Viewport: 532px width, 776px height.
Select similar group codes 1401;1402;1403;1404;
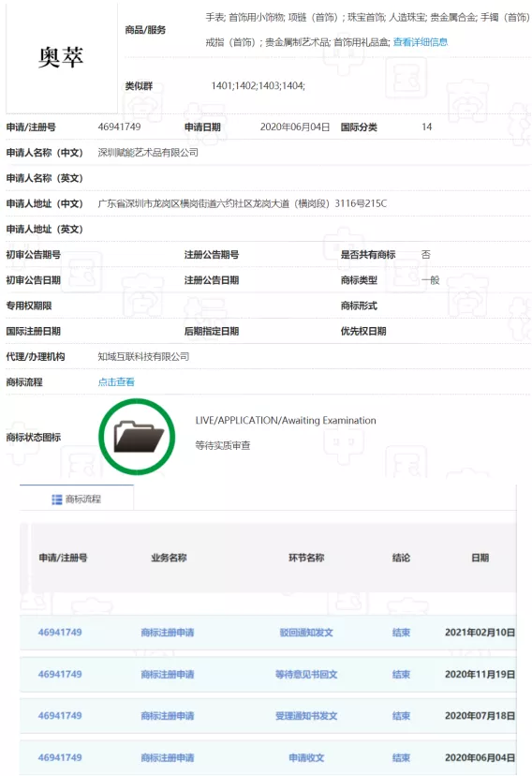[259, 85]
